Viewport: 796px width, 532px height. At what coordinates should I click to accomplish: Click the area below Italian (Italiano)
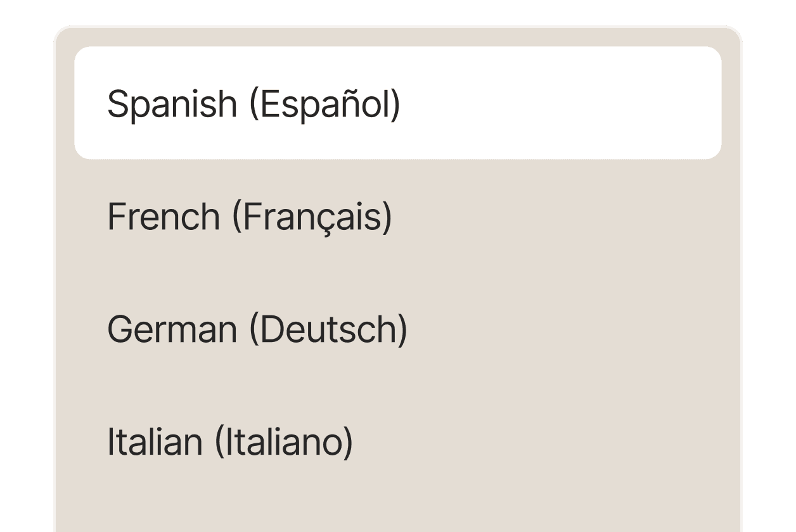point(398,500)
